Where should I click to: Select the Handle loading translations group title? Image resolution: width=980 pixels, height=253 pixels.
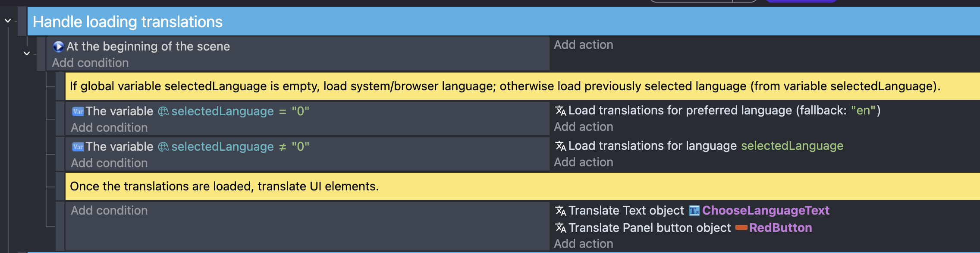(128, 22)
